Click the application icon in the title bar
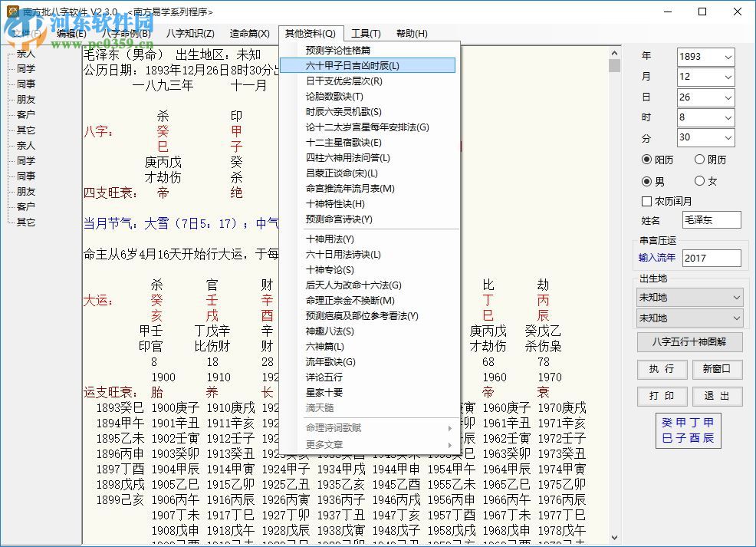The image size is (756, 547). 12,12
